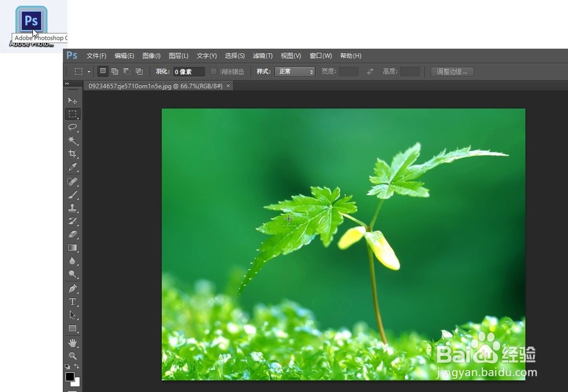Viewport: 568px width, 392px height.
Task: Open the 视图(V) menu
Action: [291, 56]
